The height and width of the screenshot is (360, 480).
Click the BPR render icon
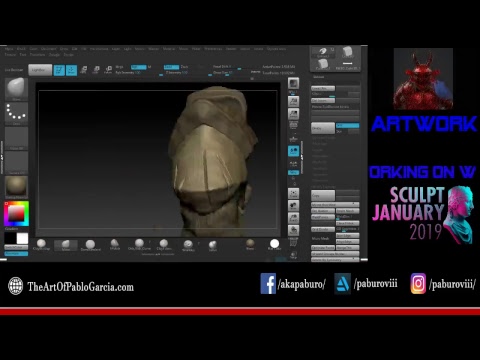[x=293, y=83]
